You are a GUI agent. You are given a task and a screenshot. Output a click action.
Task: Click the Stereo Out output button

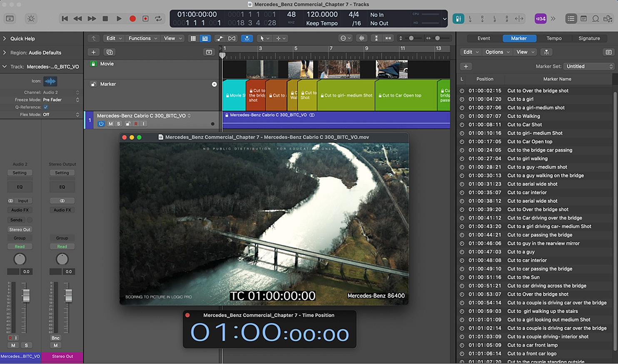[x=20, y=229]
